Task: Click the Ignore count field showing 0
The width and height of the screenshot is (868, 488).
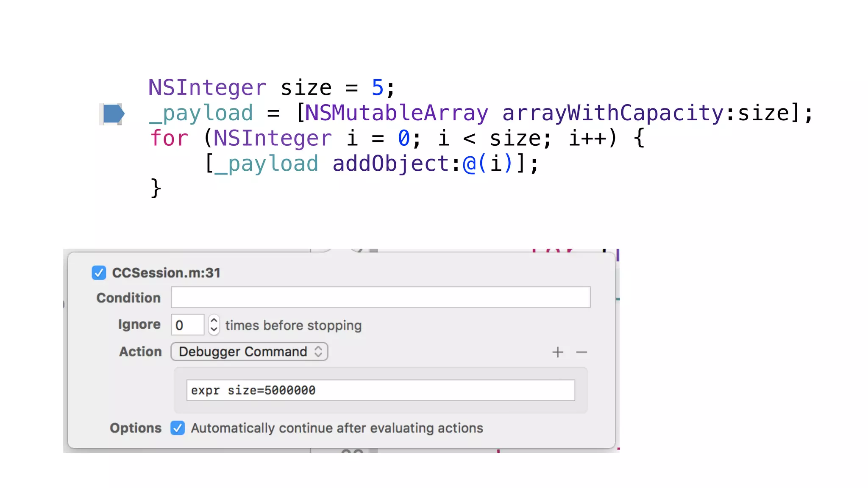Action: click(187, 325)
